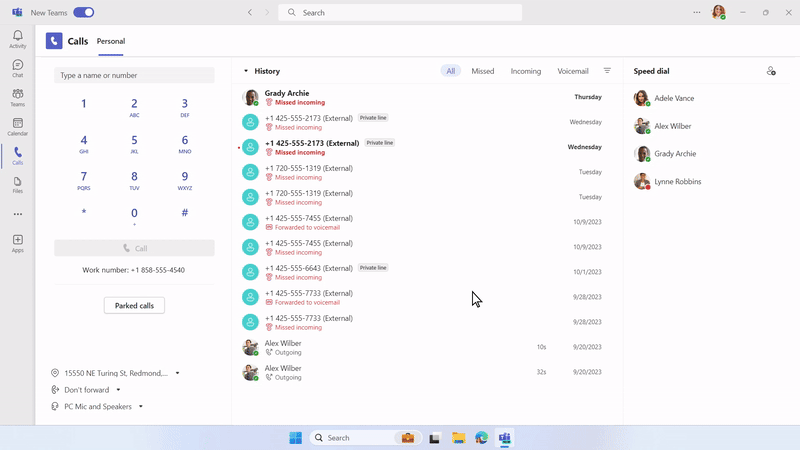Select the Calls sidebar icon
This screenshot has height=450, width=800.
click(x=17, y=156)
